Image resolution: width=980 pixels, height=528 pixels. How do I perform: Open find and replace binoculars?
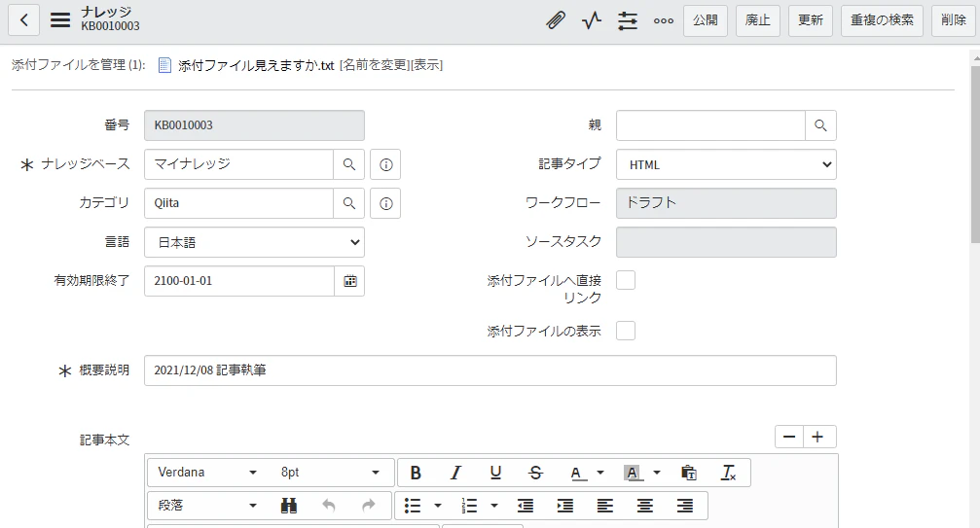pyautogui.click(x=289, y=506)
